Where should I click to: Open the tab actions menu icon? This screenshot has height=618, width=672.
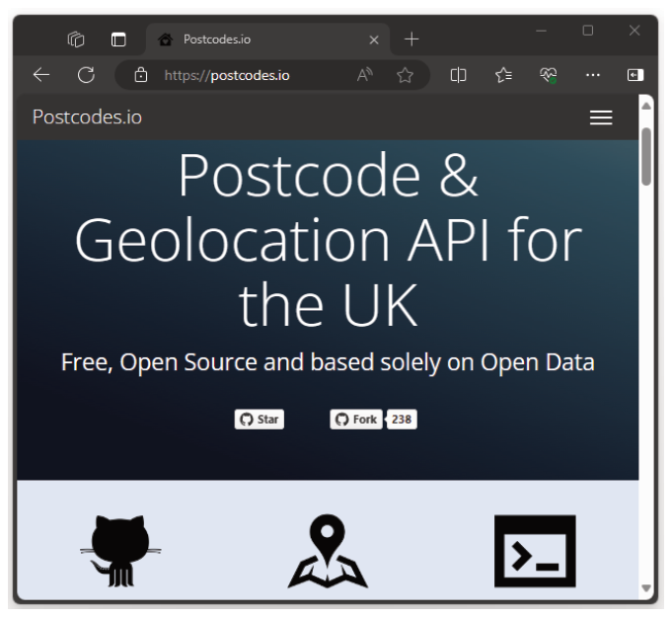click(x=118, y=39)
